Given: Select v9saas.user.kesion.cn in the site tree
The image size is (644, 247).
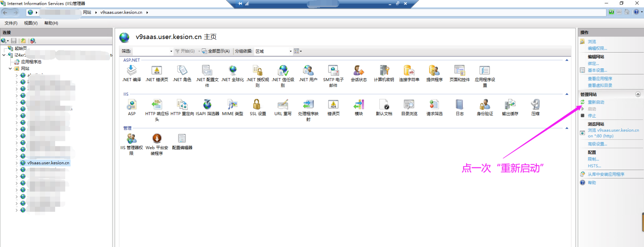Looking at the screenshot, I should point(48,163).
